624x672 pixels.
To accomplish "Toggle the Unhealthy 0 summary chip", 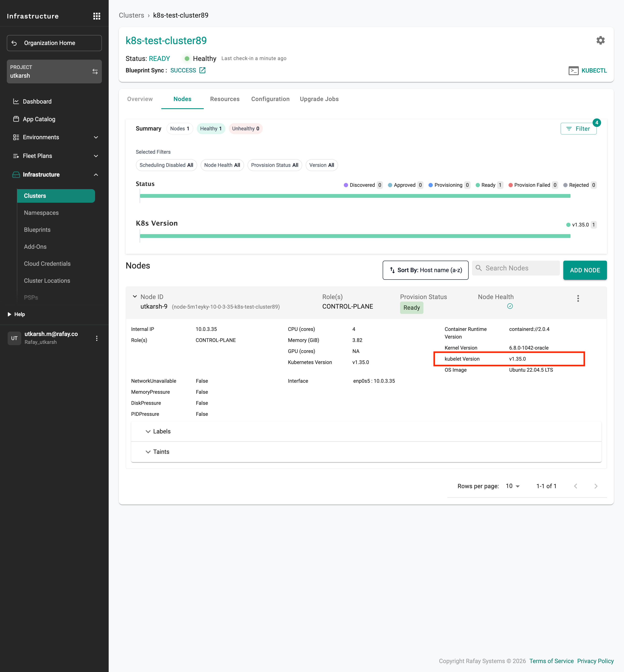I will [246, 129].
